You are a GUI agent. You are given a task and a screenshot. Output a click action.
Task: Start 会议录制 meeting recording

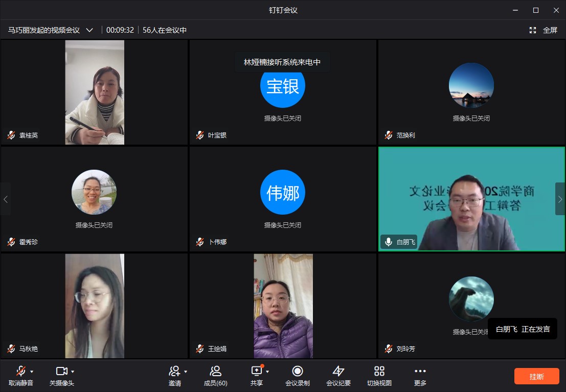coord(297,372)
